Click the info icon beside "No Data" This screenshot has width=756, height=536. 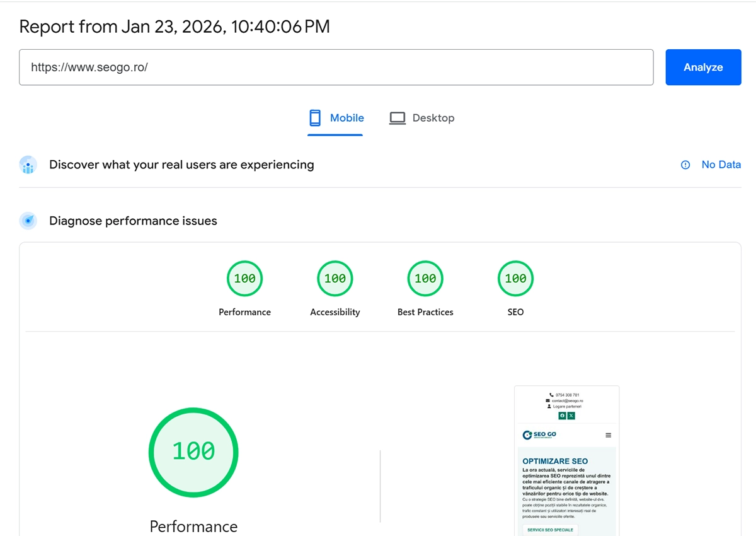pyautogui.click(x=685, y=165)
